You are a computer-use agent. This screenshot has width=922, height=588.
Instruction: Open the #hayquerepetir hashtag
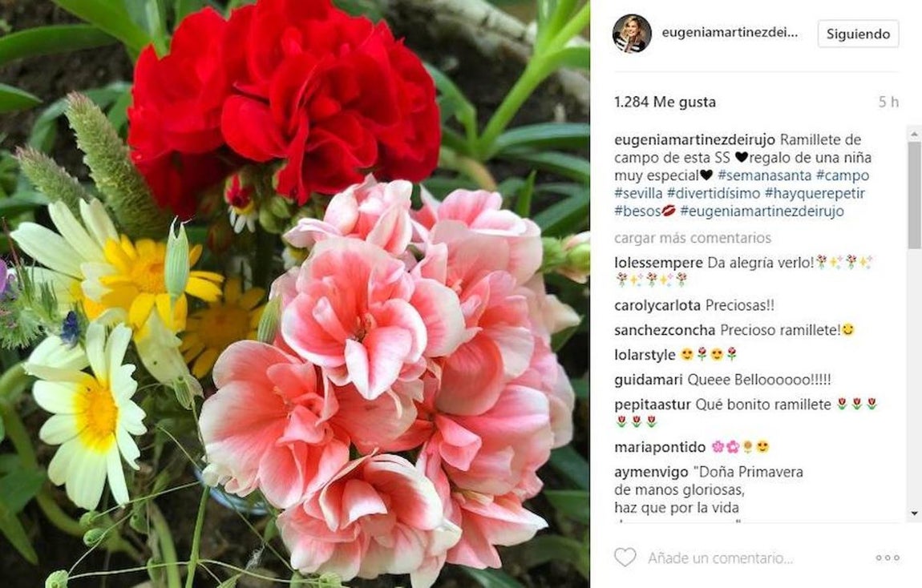(x=815, y=193)
